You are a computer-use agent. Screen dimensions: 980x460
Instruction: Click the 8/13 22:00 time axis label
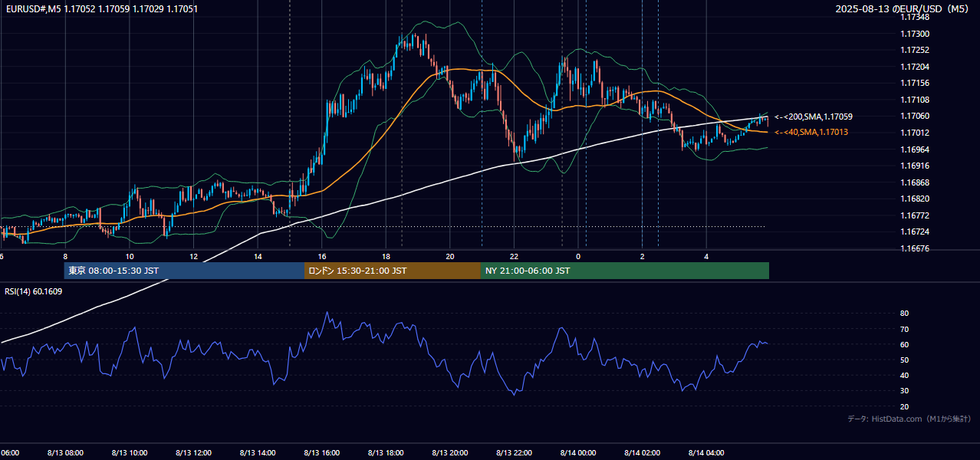(x=515, y=453)
